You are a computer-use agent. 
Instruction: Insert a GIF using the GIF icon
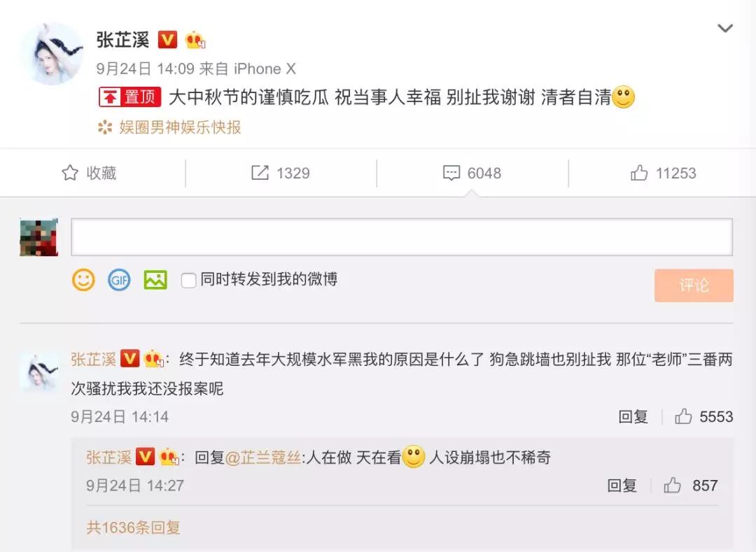(x=119, y=279)
